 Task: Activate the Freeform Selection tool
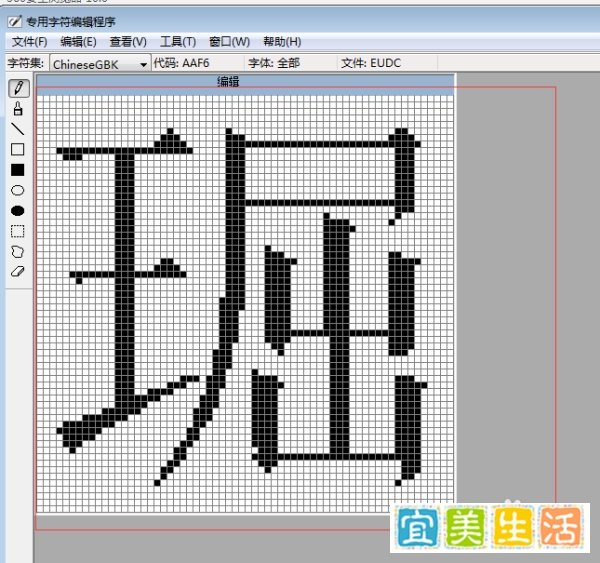[x=18, y=252]
